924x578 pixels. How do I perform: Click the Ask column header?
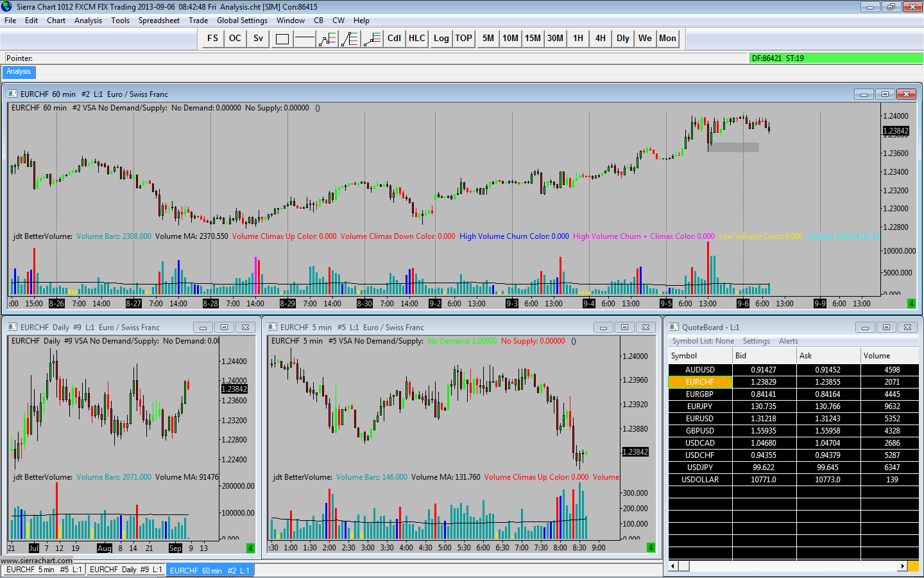pos(828,356)
